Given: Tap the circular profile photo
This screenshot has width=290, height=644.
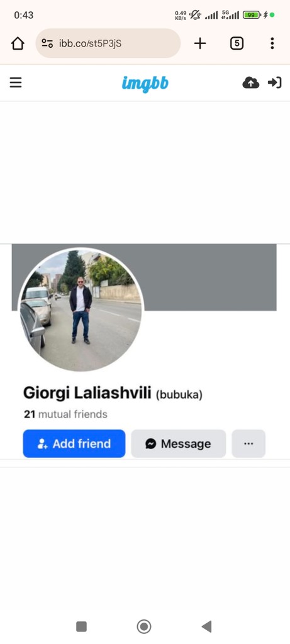Looking at the screenshot, I should [x=81, y=309].
